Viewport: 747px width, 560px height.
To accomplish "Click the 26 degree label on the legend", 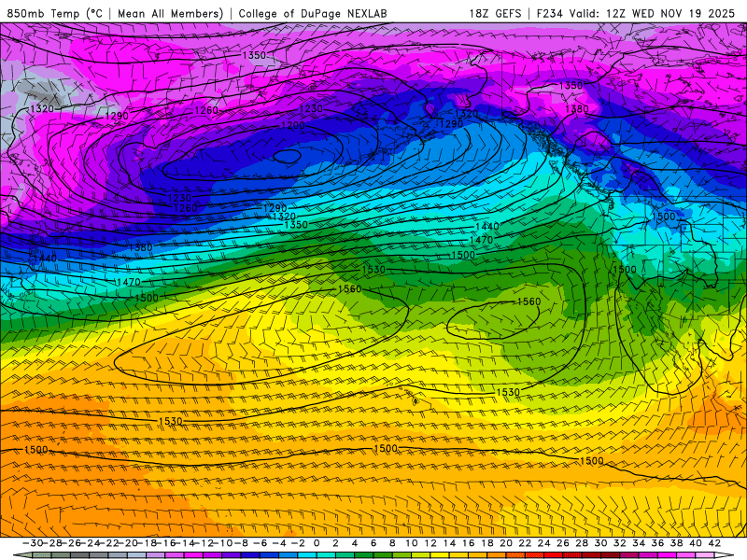I will click(563, 543).
